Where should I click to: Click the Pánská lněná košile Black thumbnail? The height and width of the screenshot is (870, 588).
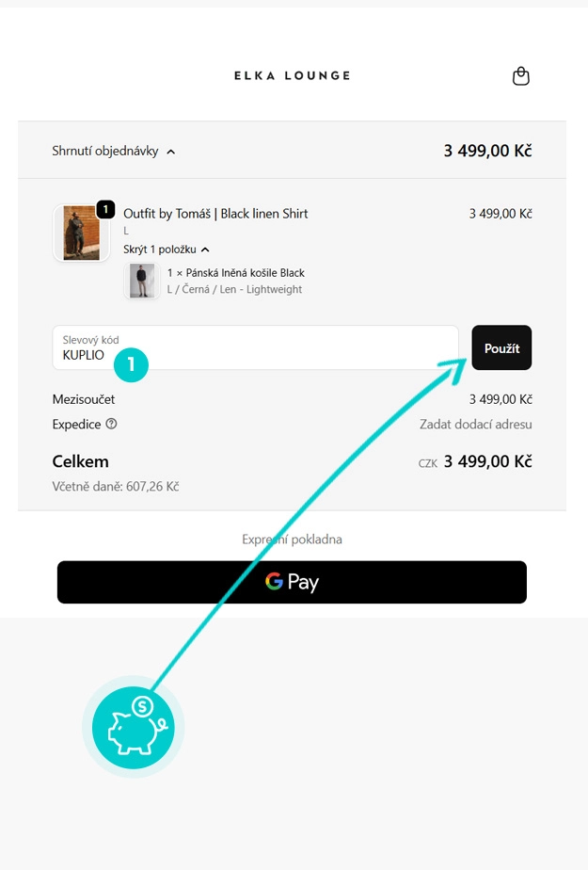142,281
